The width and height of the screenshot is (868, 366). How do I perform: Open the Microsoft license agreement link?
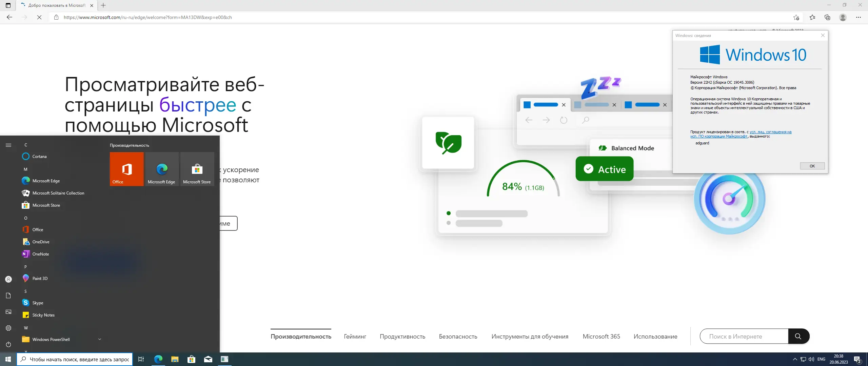770,132
